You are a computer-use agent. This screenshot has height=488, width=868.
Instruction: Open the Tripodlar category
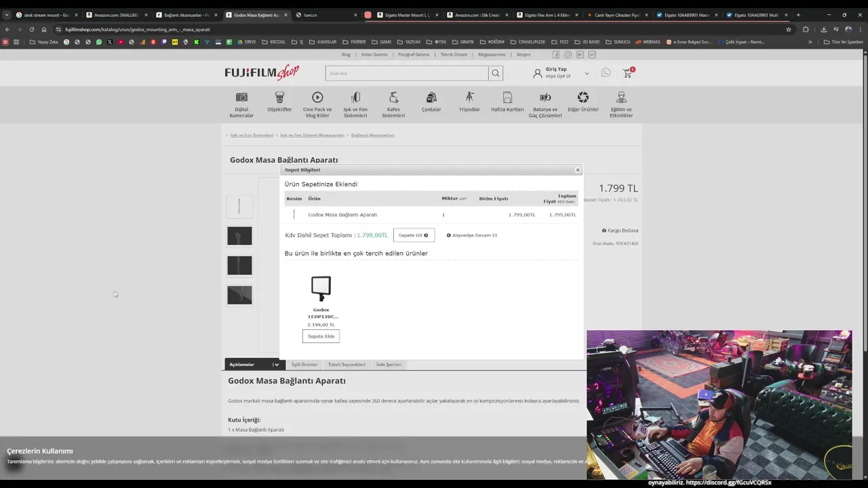[469, 102]
